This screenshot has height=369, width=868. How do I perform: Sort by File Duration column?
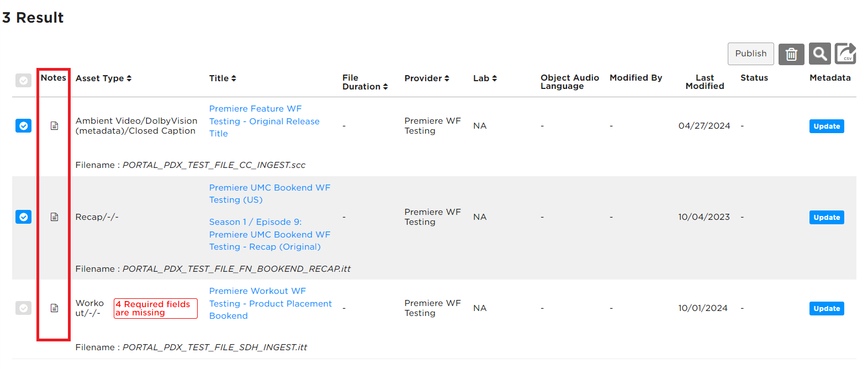pos(364,82)
